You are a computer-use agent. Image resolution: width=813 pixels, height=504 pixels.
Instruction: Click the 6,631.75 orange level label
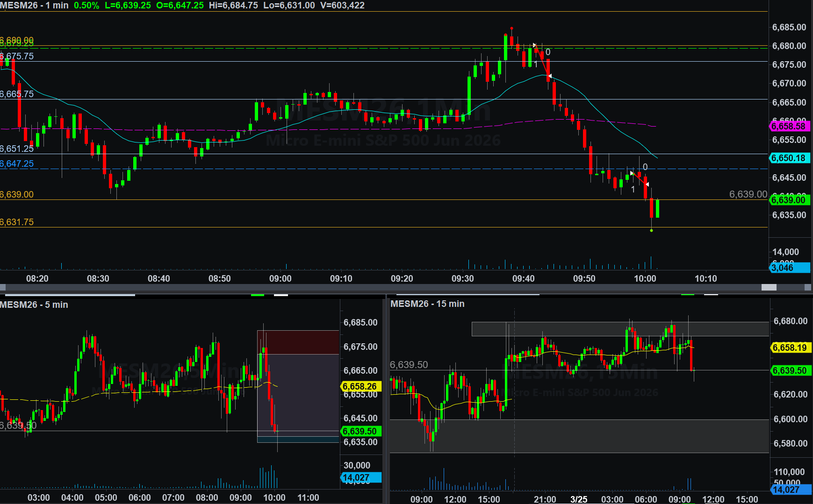pos(17,222)
